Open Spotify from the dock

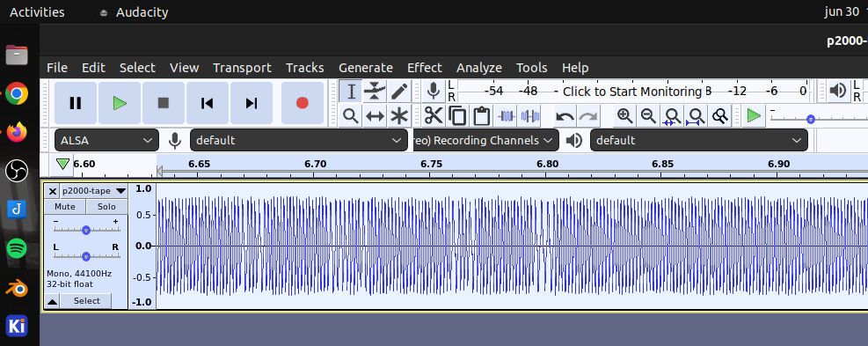[18, 248]
